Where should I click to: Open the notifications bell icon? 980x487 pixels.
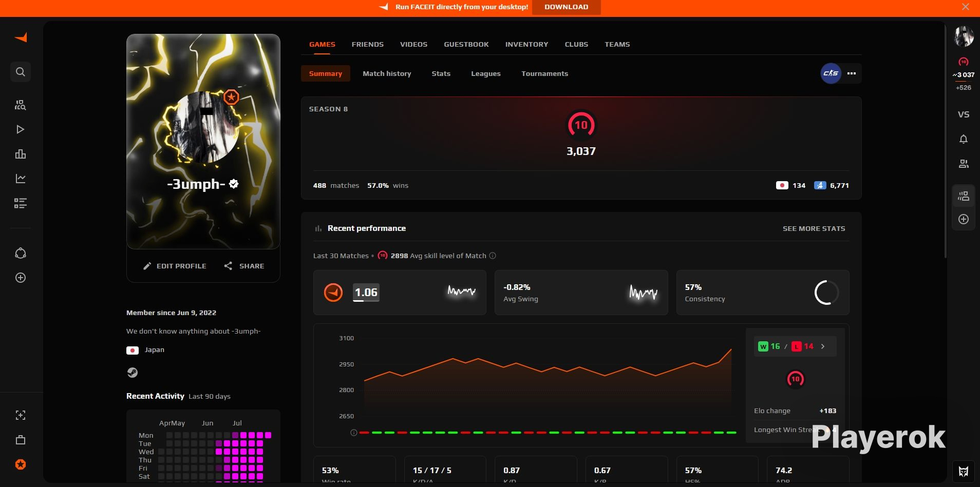click(964, 139)
